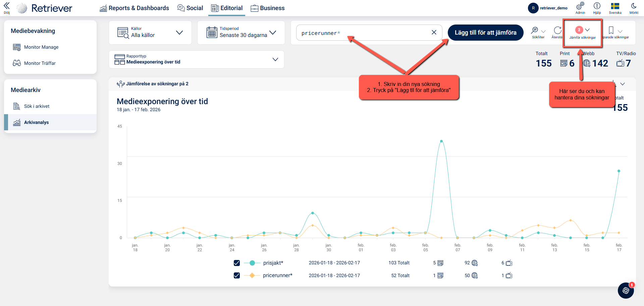Screen dimensions: 644x306
Task: Click the Monitor Träffar binoculars icon
Action: pos(17,63)
